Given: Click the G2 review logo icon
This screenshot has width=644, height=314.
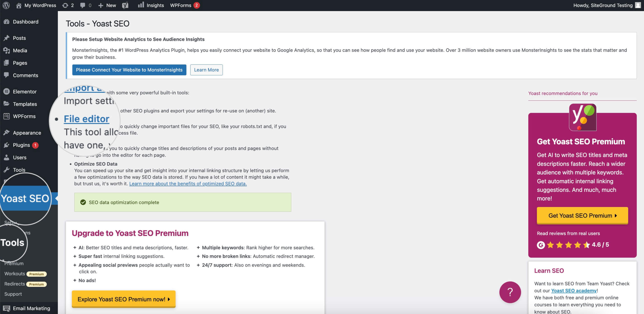Looking at the screenshot, I should tap(541, 245).
